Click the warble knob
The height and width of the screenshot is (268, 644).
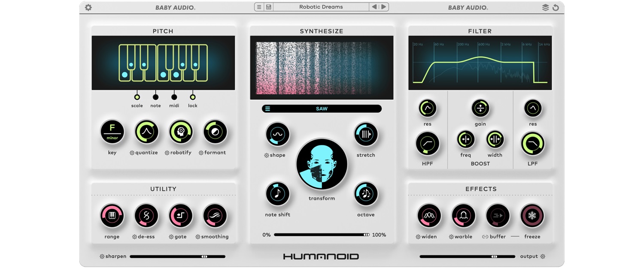point(464,216)
